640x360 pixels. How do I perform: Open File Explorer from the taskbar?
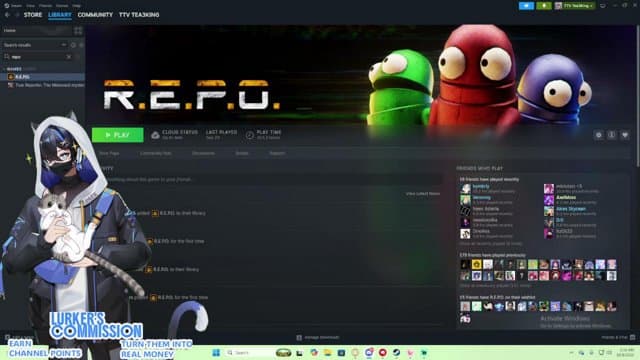pos(327,353)
